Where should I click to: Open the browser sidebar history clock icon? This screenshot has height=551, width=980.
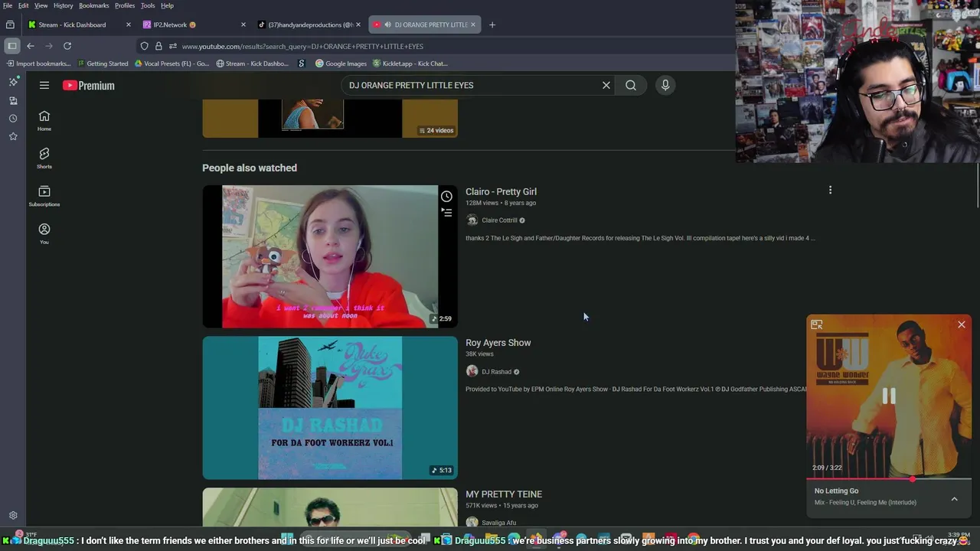[13, 119]
